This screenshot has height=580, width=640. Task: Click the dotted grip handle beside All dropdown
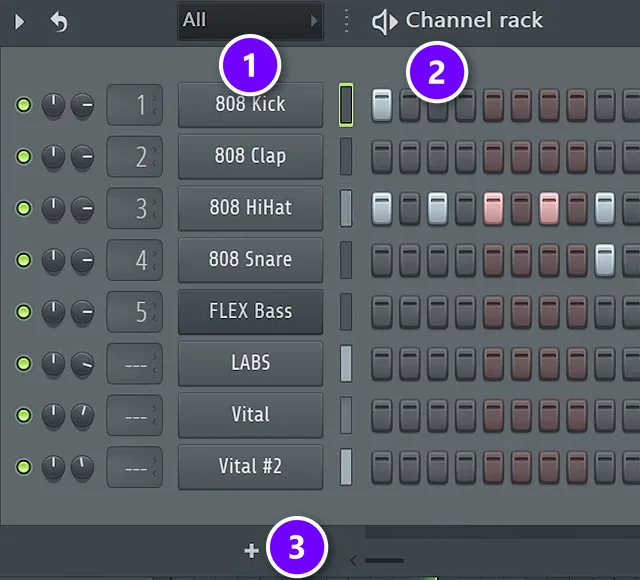[x=346, y=21]
